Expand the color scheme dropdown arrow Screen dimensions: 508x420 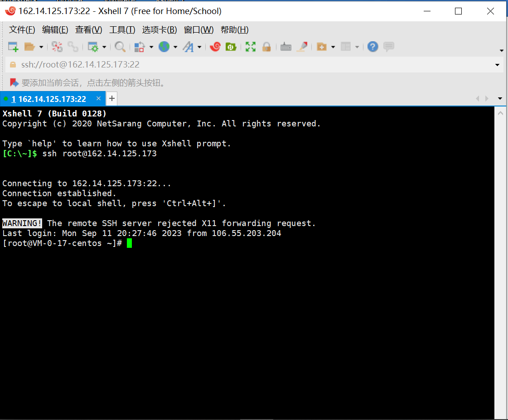click(x=151, y=47)
